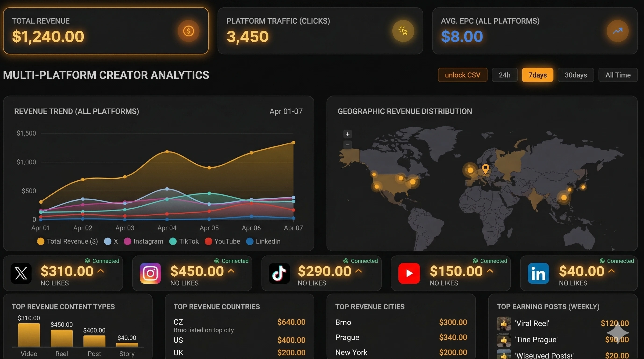Image resolution: width=644 pixels, height=359 pixels.
Task: Open the 'Viral Reel' post thumbnail
Action: (504, 323)
